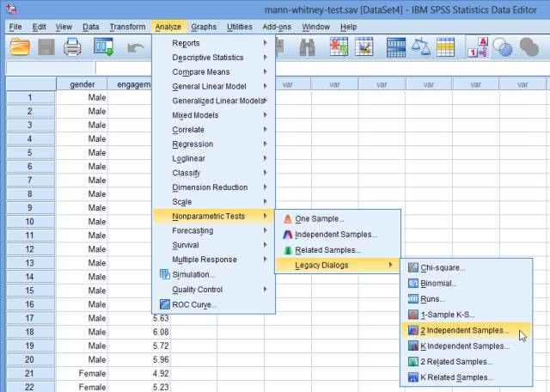Open the Transform menu
Image resolution: width=550 pixels, height=392 pixels.
[127, 27]
